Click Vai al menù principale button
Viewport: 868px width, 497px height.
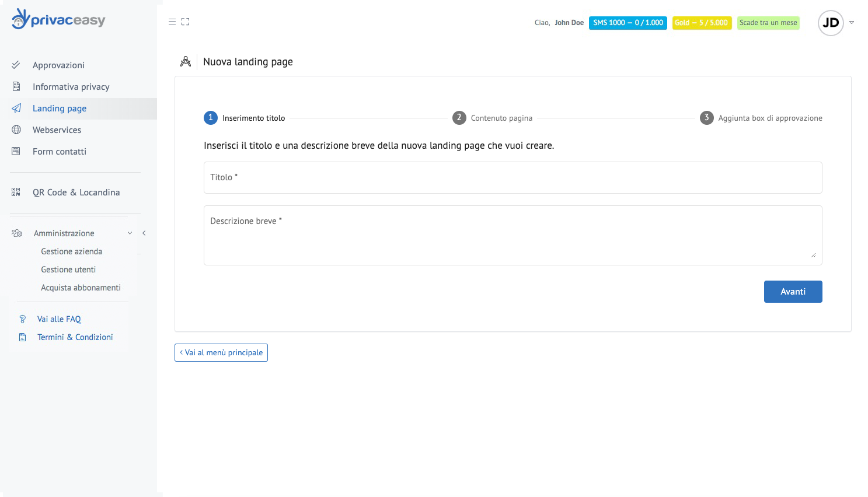pyautogui.click(x=221, y=352)
